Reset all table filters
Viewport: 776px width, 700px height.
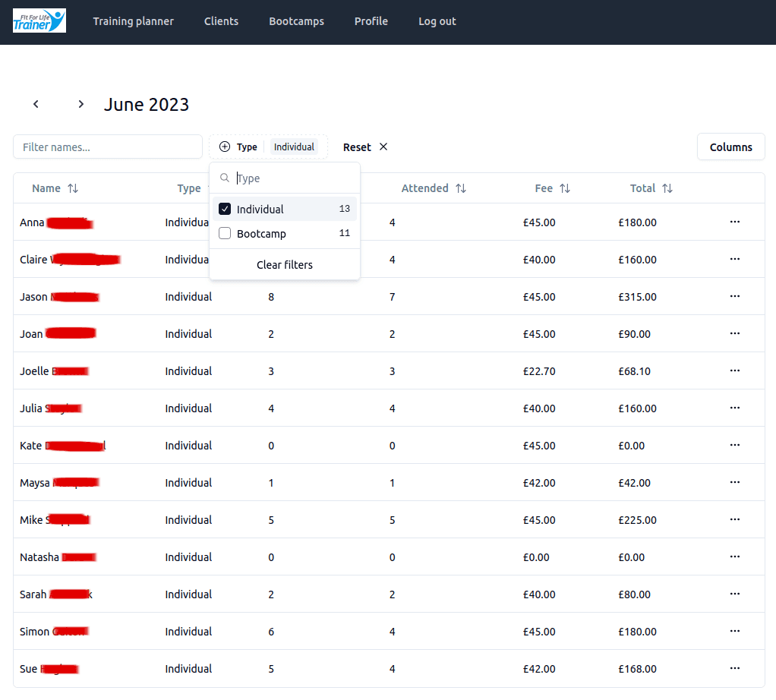point(365,147)
